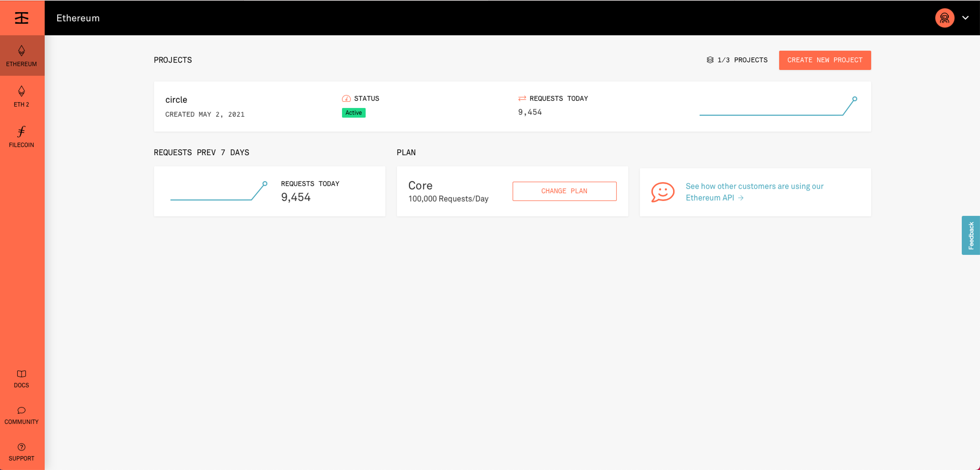This screenshot has height=470, width=980.
Task: Click the user avatar icon
Action: coord(945,18)
